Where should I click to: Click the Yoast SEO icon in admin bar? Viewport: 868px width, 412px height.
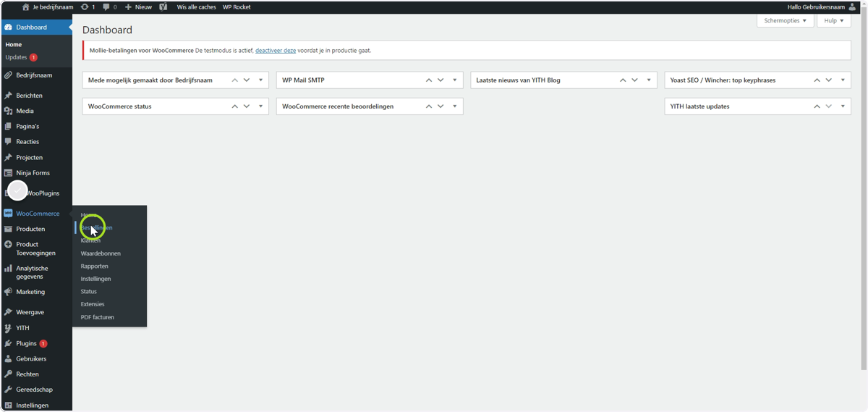[163, 7]
